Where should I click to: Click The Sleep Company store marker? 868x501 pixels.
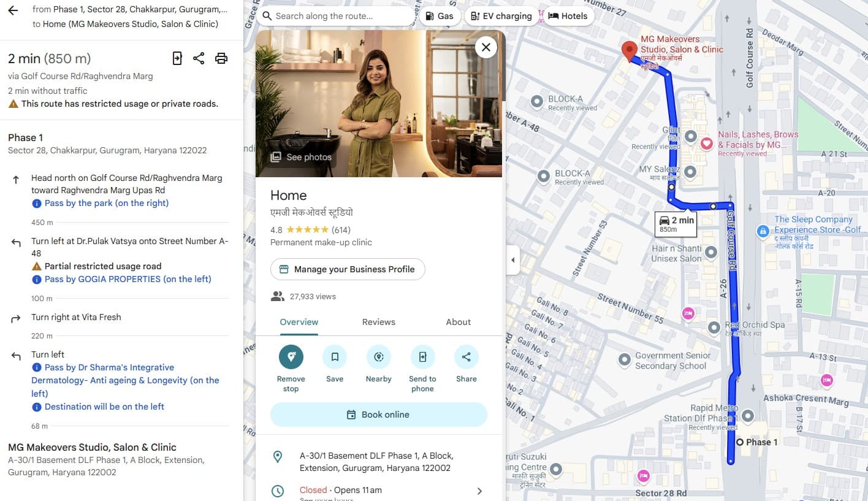(x=763, y=231)
